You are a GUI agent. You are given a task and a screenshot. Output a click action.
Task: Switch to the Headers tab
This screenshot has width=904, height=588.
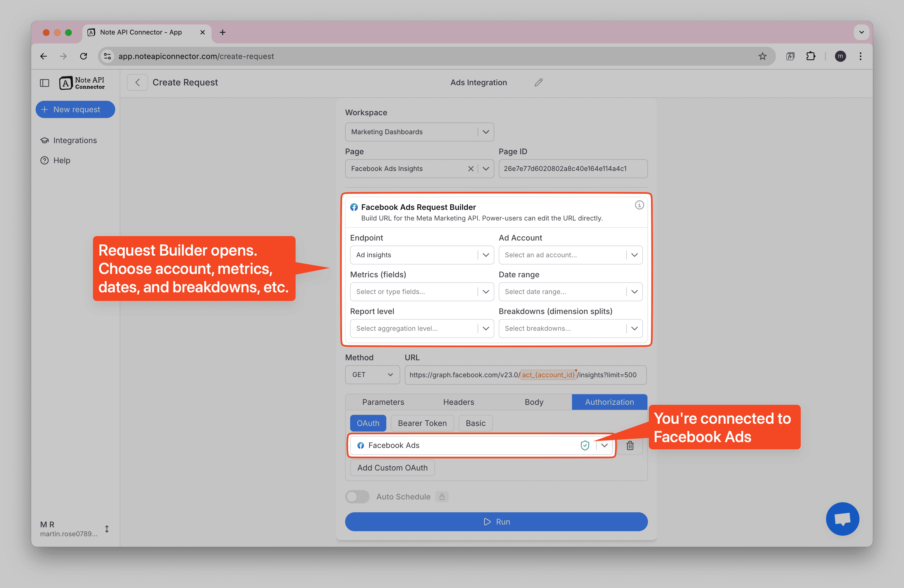458,402
